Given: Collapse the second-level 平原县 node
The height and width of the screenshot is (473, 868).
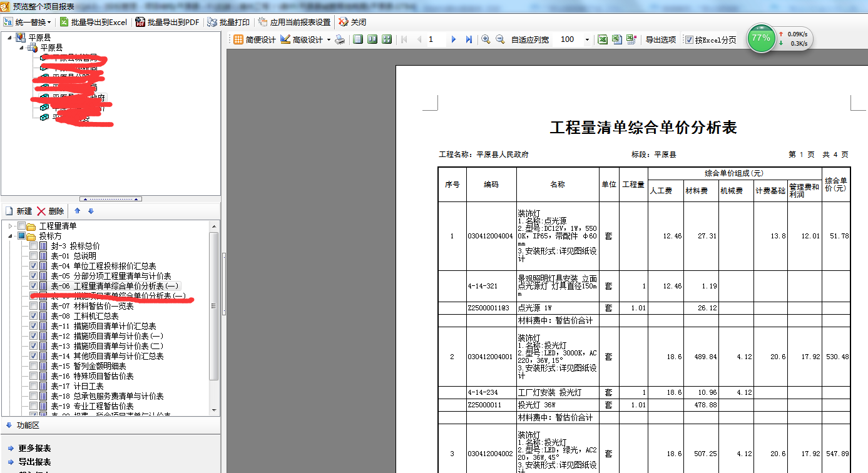Looking at the screenshot, I should [x=22, y=48].
